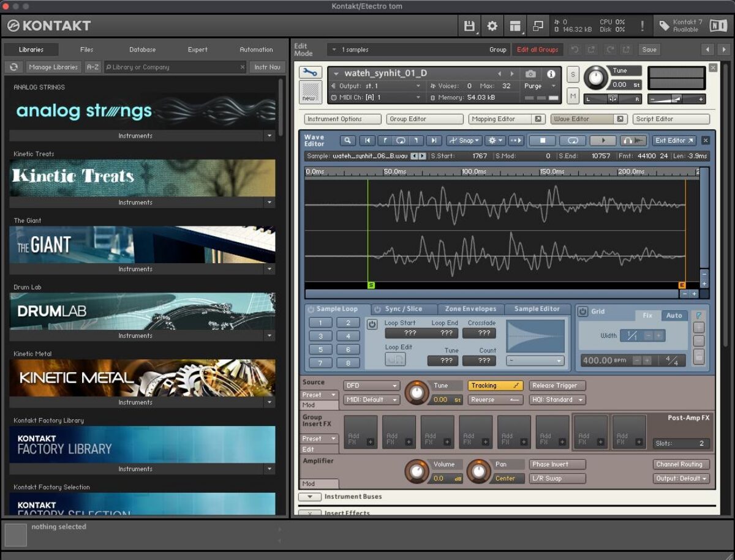Image resolution: width=735 pixels, height=560 pixels.
Task: Open the workspace layout panel icon
Action: click(x=515, y=26)
